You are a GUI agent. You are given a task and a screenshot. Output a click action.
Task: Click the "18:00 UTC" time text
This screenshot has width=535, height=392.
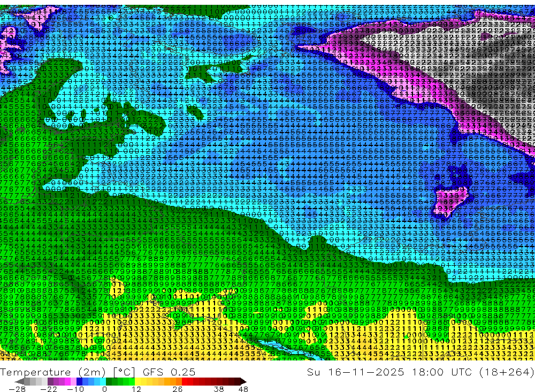point(442,372)
